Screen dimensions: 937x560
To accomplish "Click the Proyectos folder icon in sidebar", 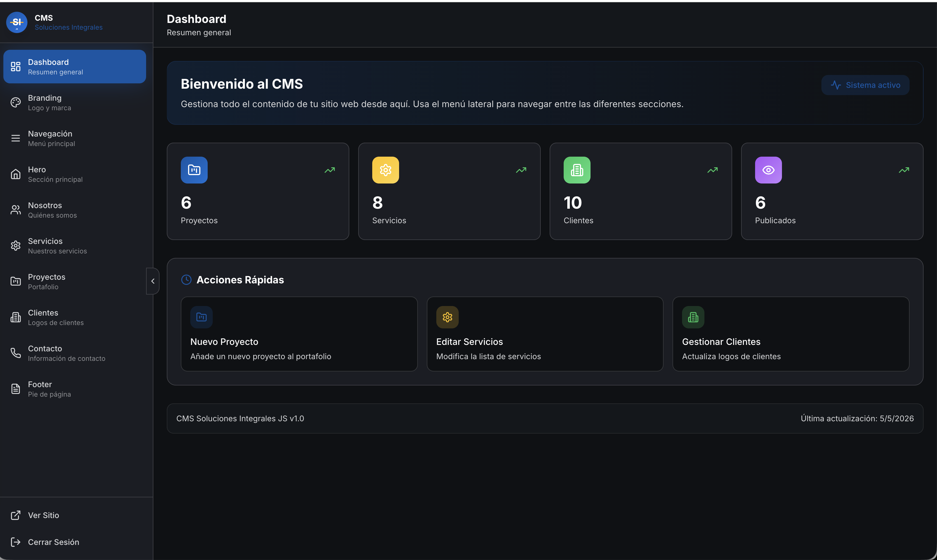I will pyautogui.click(x=15, y=281).
